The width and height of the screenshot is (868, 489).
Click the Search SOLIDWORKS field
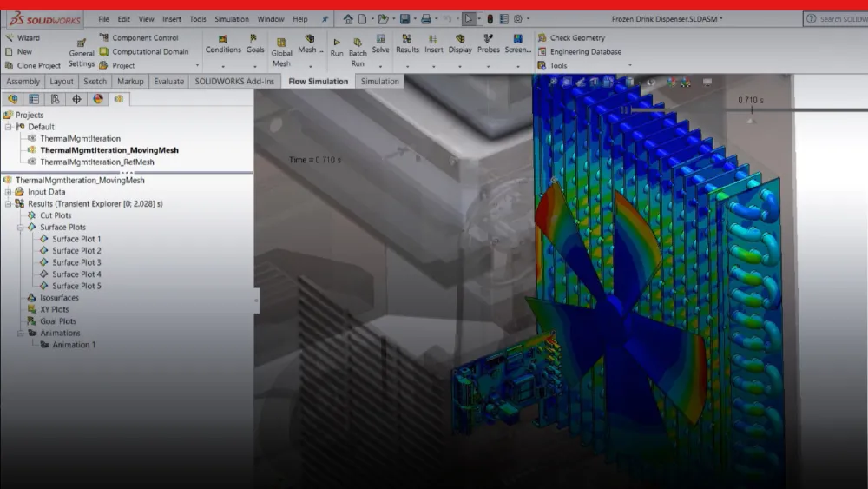tap(836, 19)
